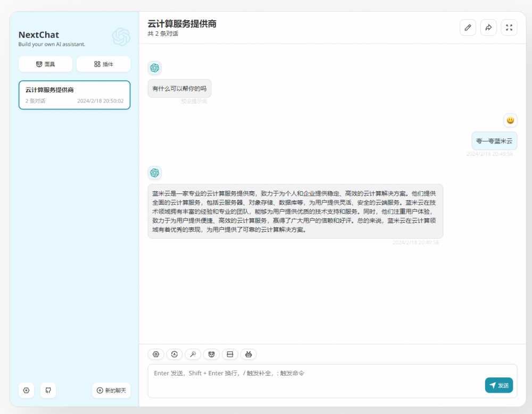Image resolution: width=532 pixels, height=414 pixels.
Task: Open the 面具 masks page
Action: (x=46, y=64)
